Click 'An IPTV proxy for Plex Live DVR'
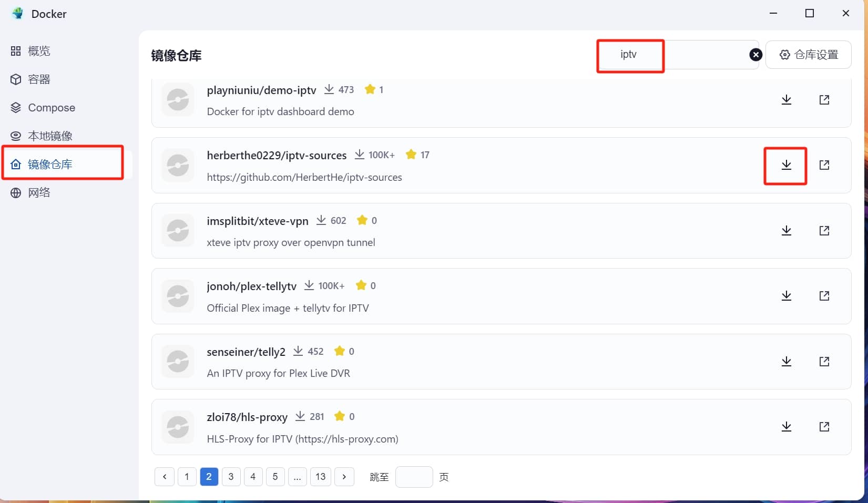 tap(278, 373)
